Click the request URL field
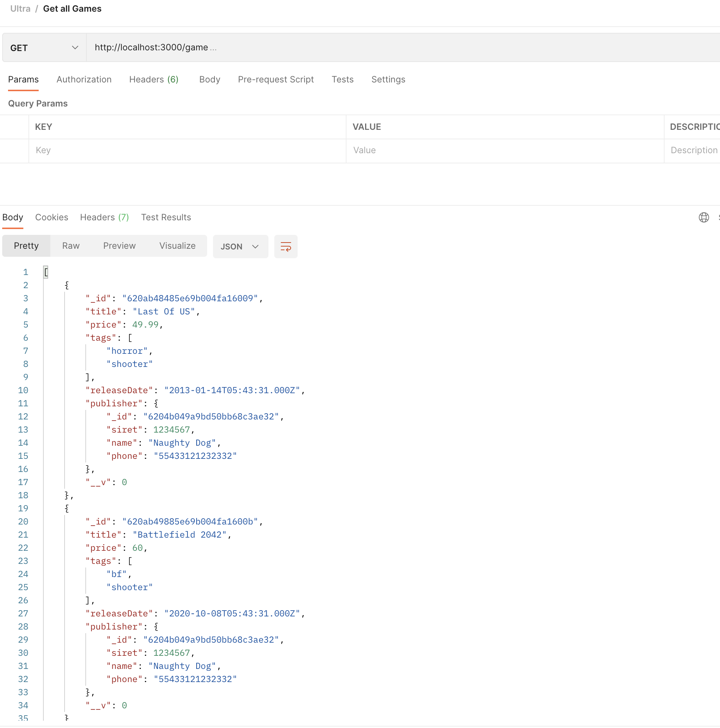The image size is (720, 728). point(403,47)
